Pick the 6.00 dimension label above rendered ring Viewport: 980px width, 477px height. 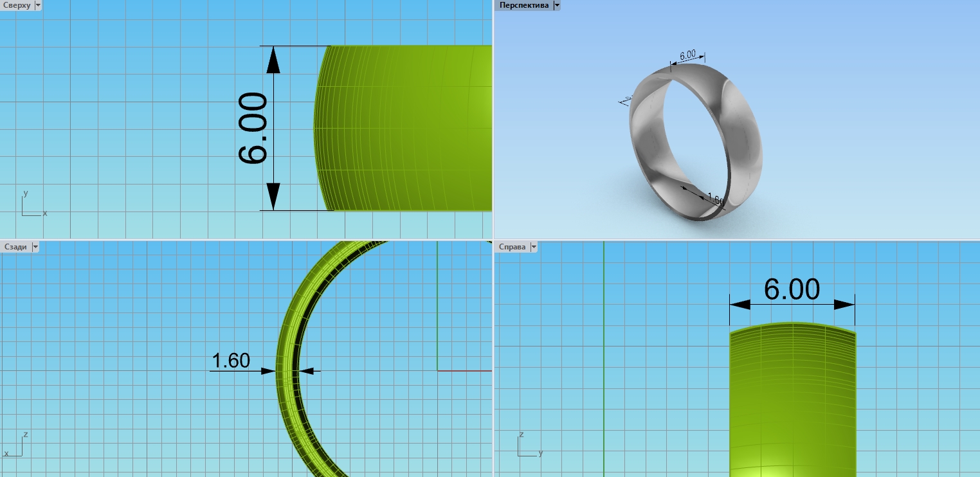(x=687, y=55)
